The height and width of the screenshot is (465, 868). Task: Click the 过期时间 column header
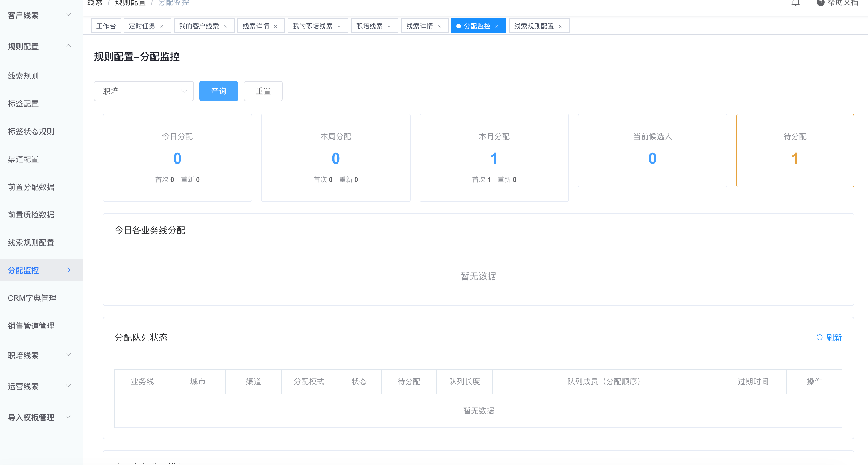point(753,381)
